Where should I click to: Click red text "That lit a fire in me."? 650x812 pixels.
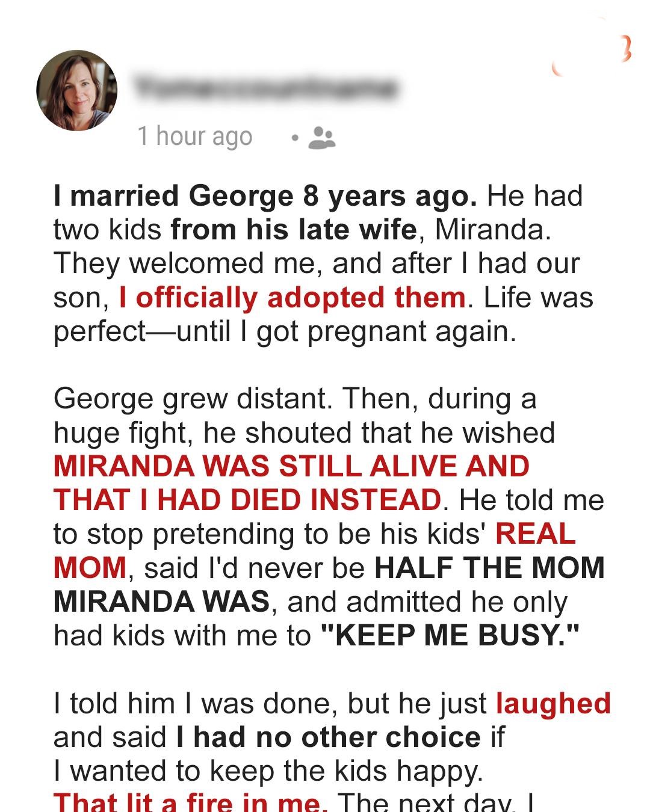190,802
